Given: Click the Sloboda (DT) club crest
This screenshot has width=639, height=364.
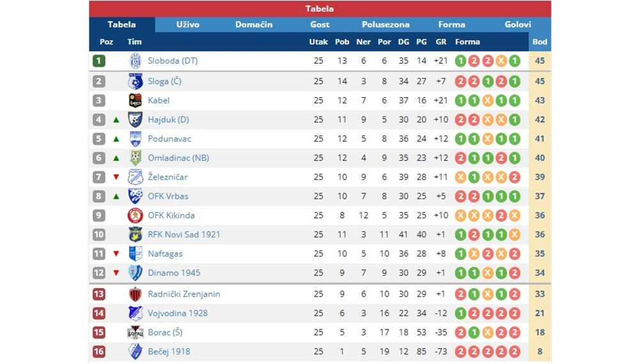Looking at the screenshot, I should pos(135,61).
